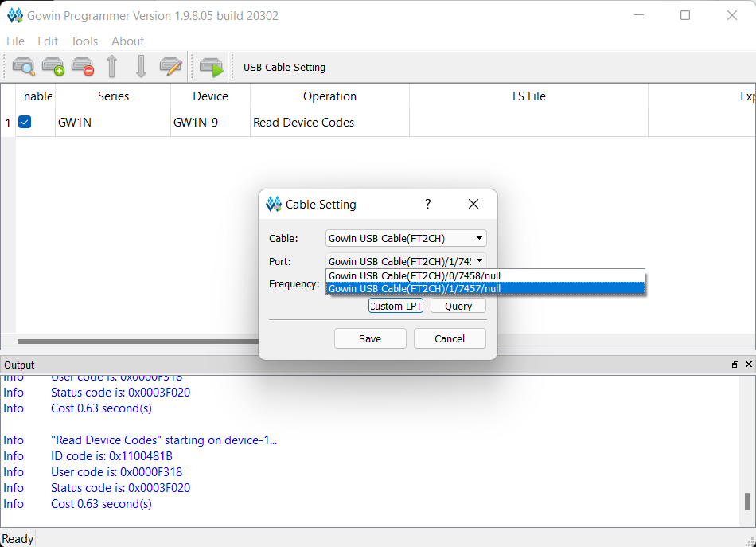Click the Operation column header
This screenshot has height=547, width=756.
point(329,96)
